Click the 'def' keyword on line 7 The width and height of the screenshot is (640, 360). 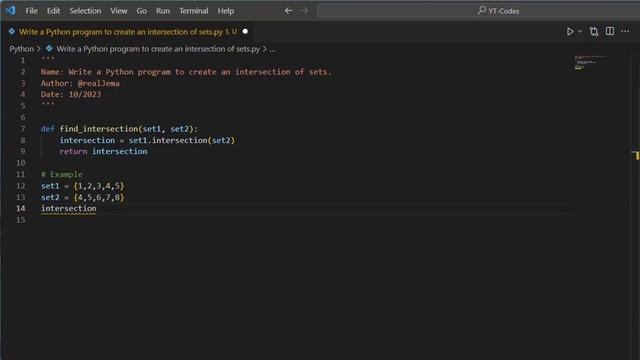click(47, 129)
